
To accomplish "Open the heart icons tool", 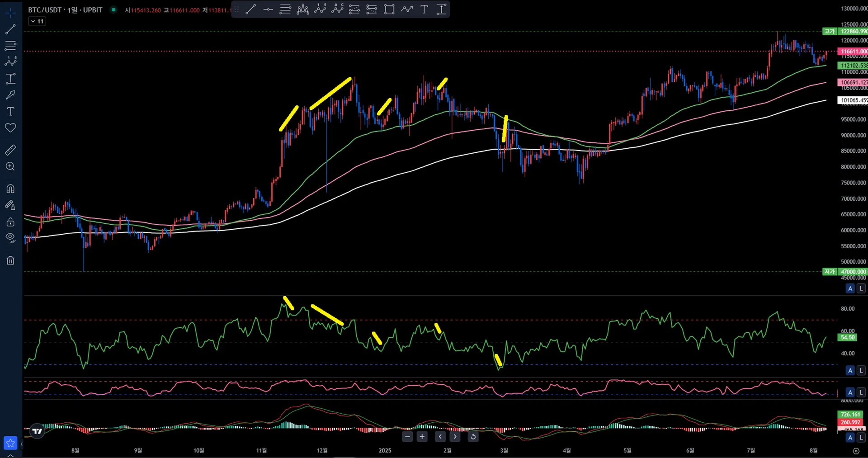I will pos(10,128).
